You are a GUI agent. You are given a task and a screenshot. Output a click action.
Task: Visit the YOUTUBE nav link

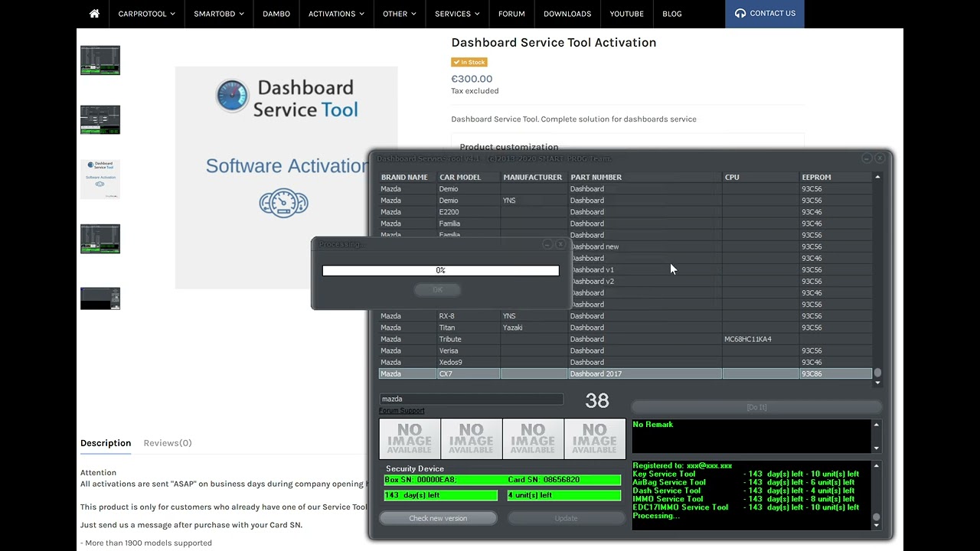[626, 14]
